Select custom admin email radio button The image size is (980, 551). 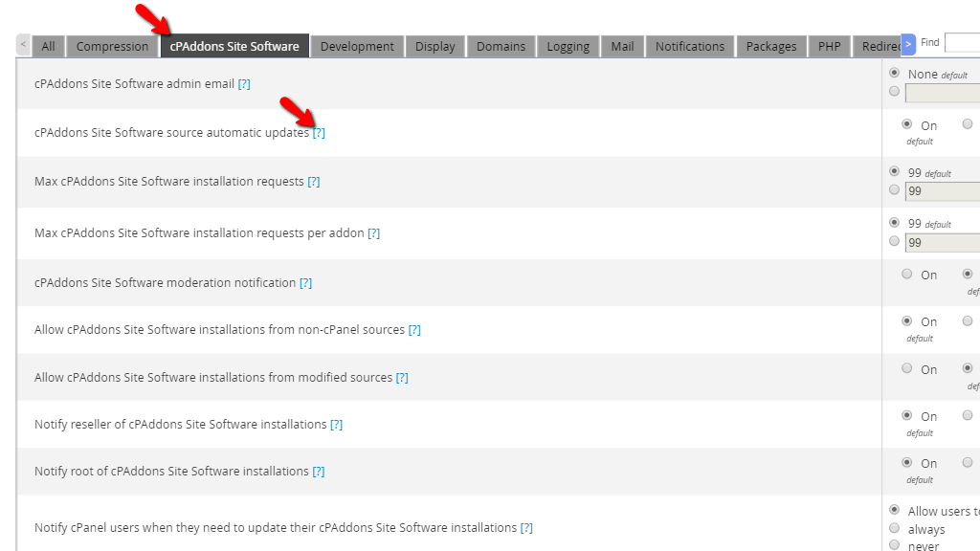point(895,91)
